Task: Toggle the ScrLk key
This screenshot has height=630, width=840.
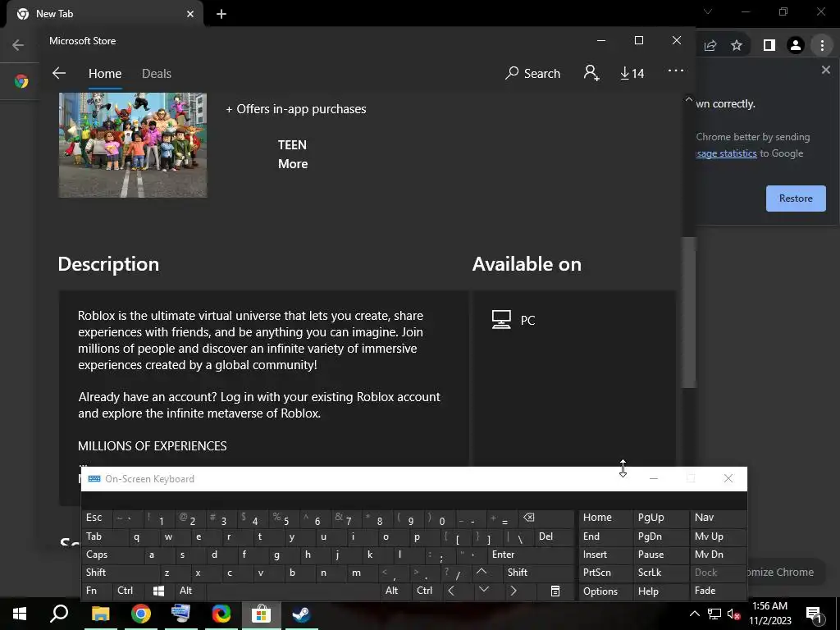Action: tap(661, 573)
